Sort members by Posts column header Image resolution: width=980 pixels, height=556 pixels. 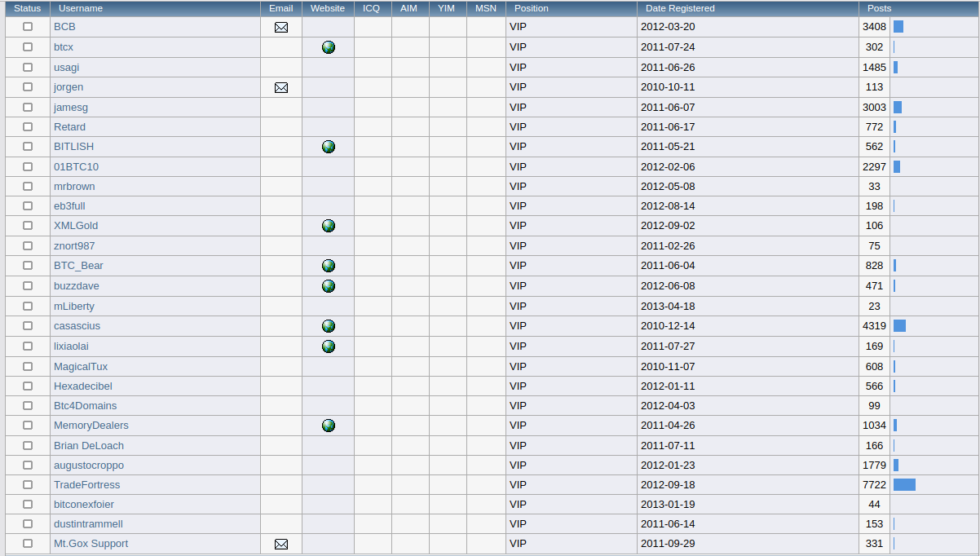point(880,8)
